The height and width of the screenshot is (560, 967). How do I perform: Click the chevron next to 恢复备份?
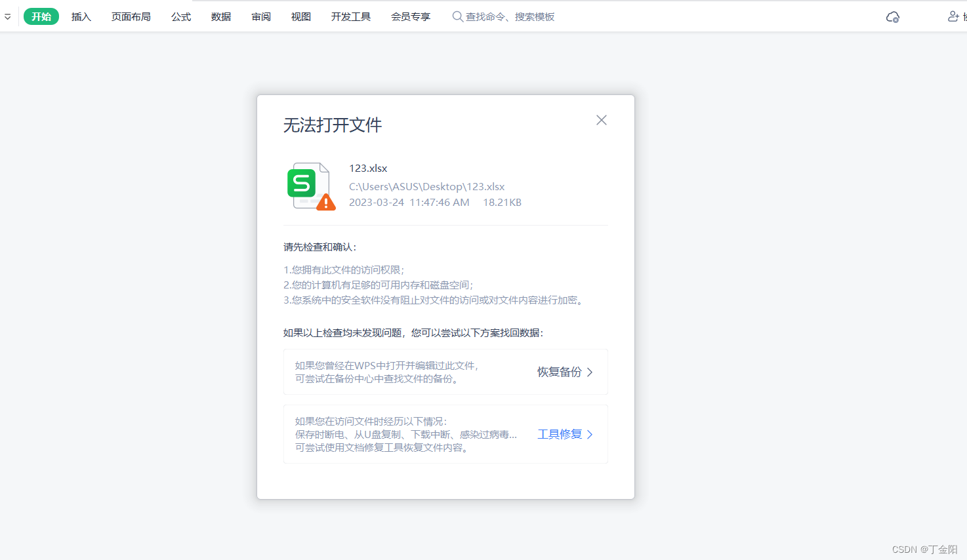(x=590, y=372)
